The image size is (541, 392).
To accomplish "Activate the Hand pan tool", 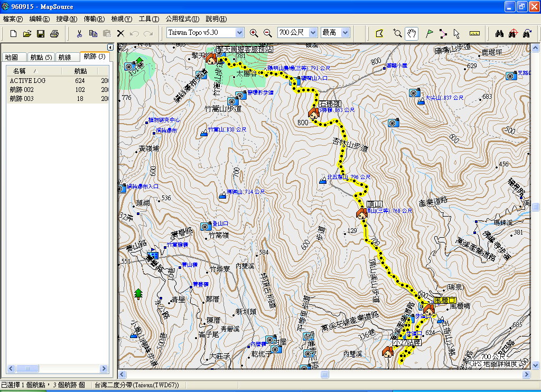I will [x=412, y=33].
